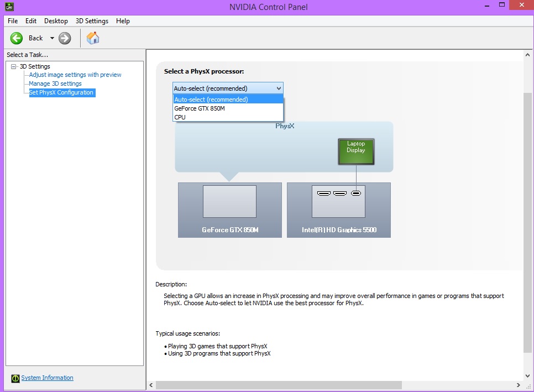Collapse the 3D Settings tree node
534x392 pixels.
[x=14, y=66]
